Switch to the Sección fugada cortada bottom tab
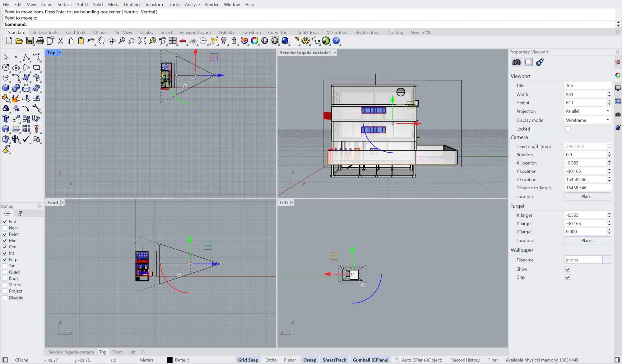The image size is (622, 364). pos(71,352)
